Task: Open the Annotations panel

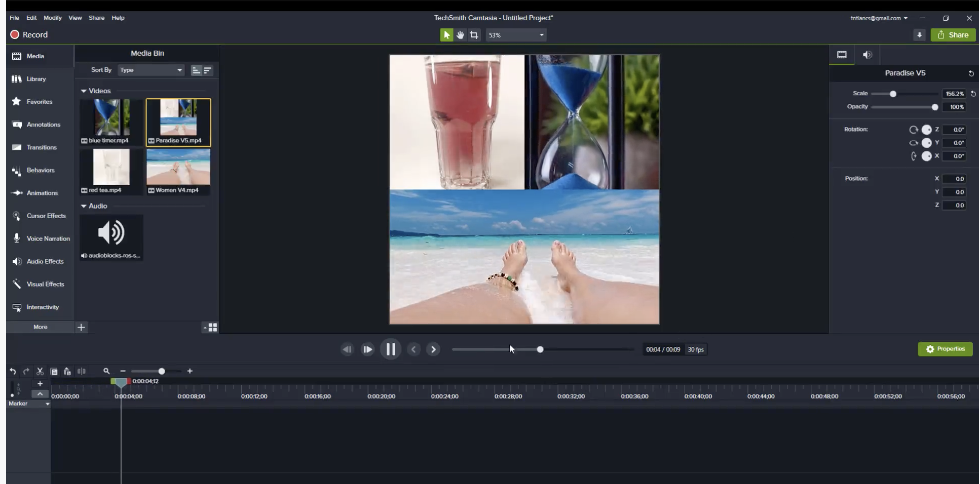Action: pyautogui.click(x=40, y=125)
